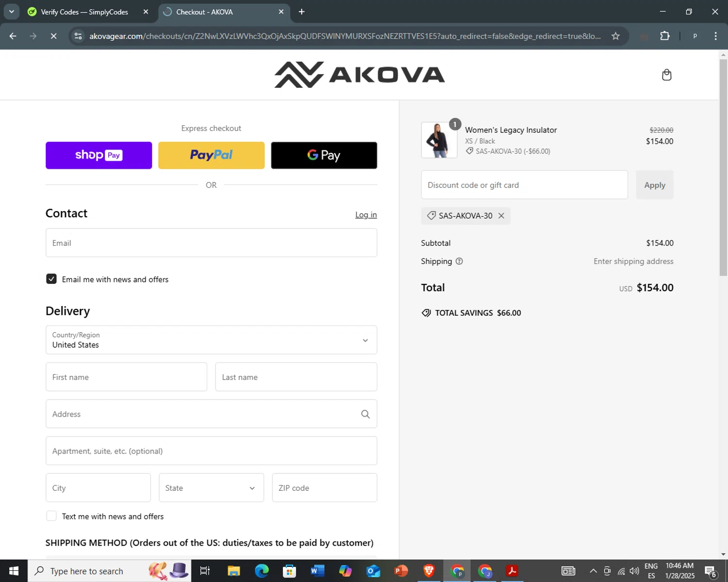Focus the Email input field
Image resolution: width=728 pixels, height=582 pixels.
coord(211,243)
